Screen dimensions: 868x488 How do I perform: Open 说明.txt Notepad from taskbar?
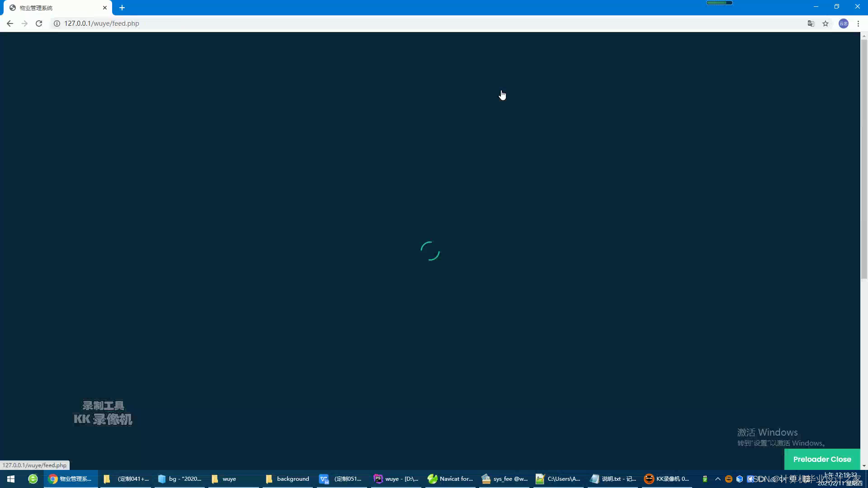click(613, 479)
